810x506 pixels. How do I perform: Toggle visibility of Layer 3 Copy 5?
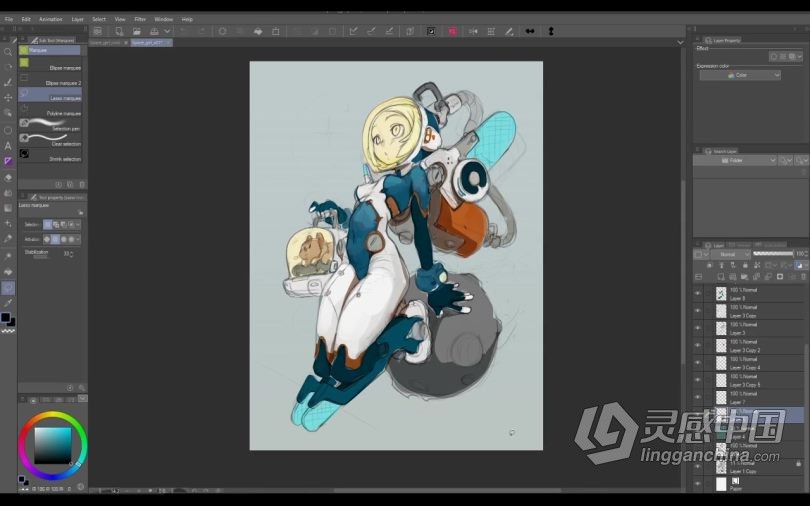(x=697, y=380)
